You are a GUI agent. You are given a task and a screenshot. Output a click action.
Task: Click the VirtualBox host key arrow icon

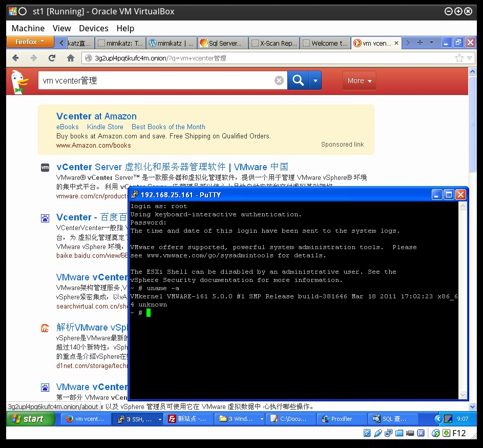tap(446, 433)
